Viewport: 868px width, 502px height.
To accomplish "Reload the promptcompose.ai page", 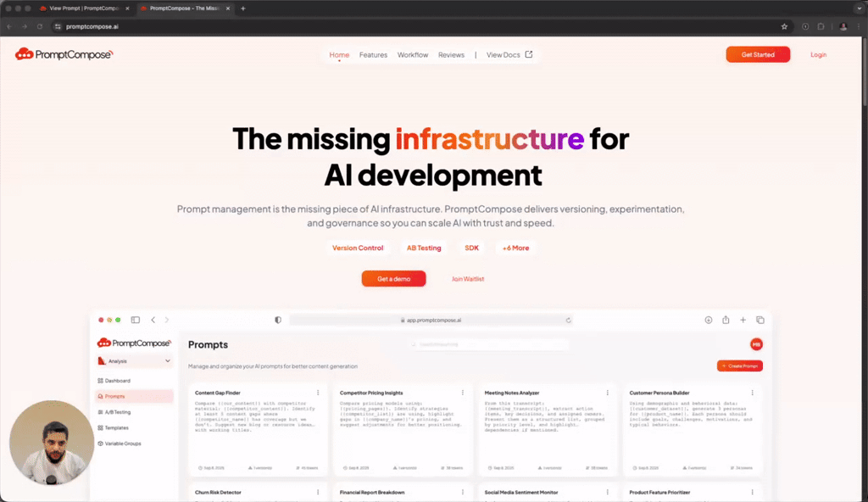I will pyautogui.click(x=39, y=26).
